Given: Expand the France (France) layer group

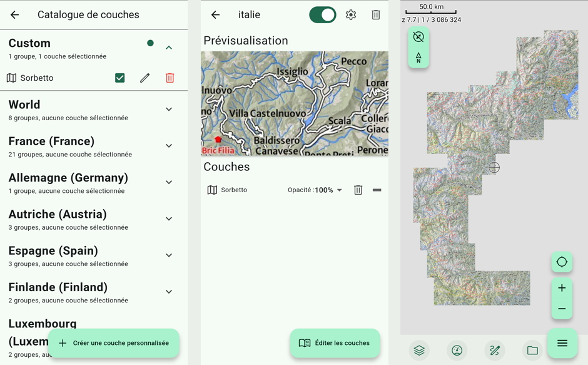Looking at the screenshot, I should coord(169,146).
